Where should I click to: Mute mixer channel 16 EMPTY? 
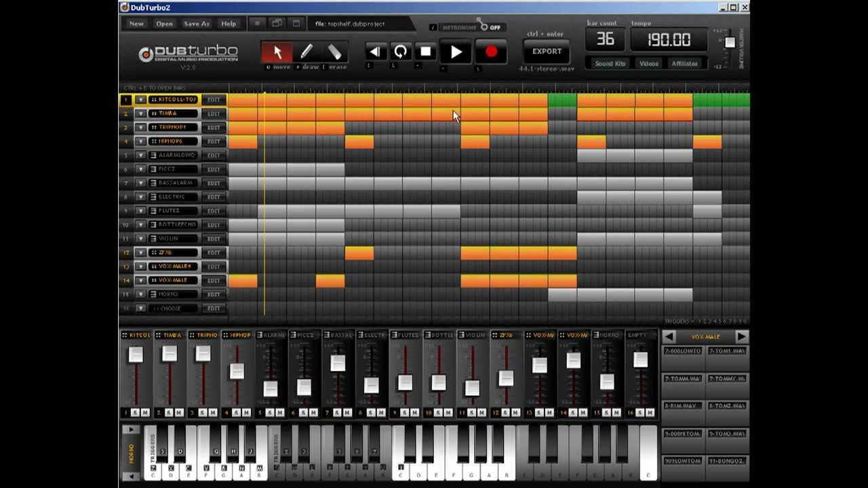pyautogui.click(x=650, y=413)
